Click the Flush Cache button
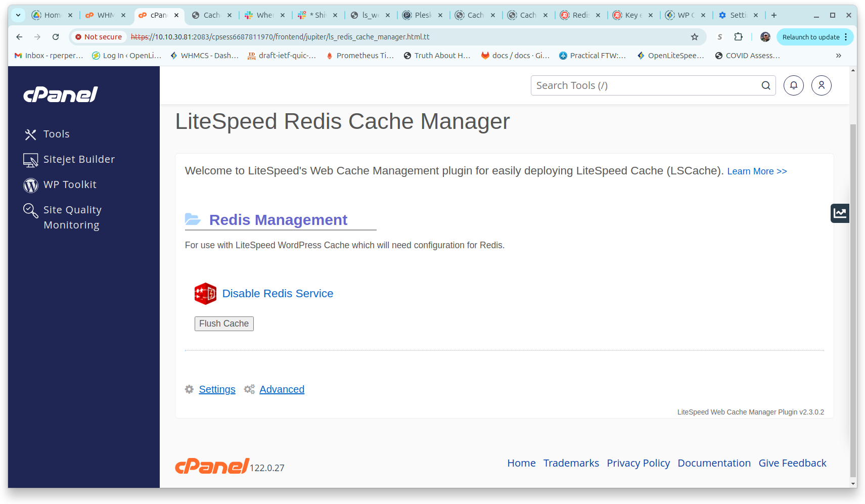Screen dimensions: 865x504 point(224,324)
